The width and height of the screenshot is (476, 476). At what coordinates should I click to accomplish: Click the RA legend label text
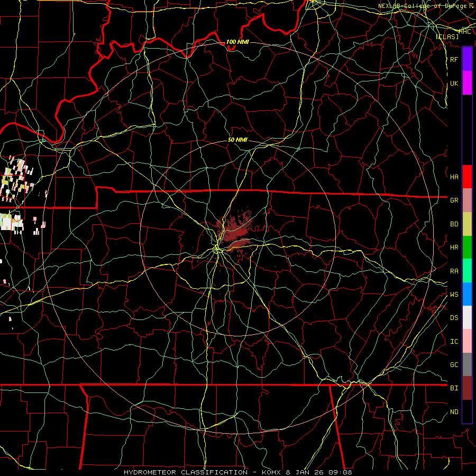454,271
